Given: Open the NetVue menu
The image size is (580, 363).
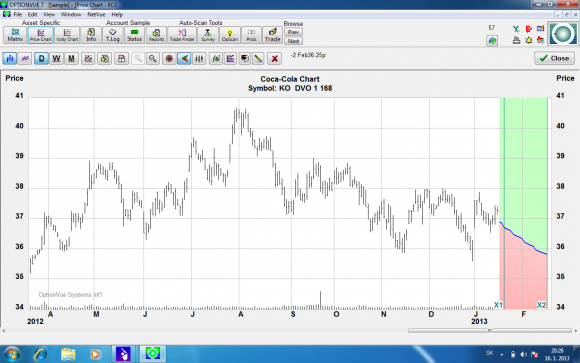Looking at the screenshot, I should pos(96,14).
